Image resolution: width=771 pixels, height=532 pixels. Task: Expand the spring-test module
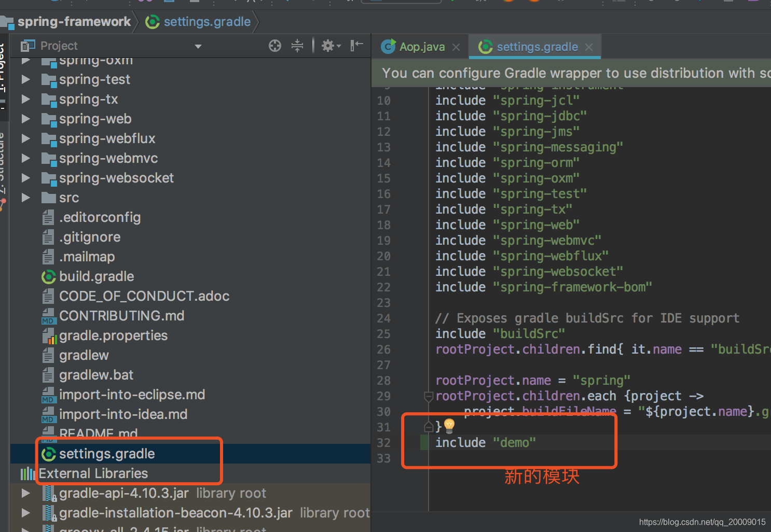click(x=25, y=79)
